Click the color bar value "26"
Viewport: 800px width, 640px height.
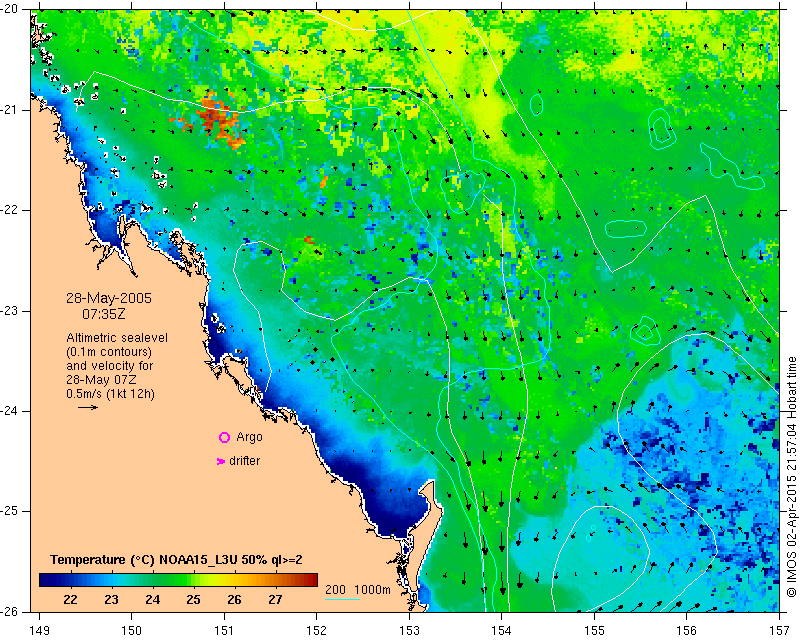(234, 599)
